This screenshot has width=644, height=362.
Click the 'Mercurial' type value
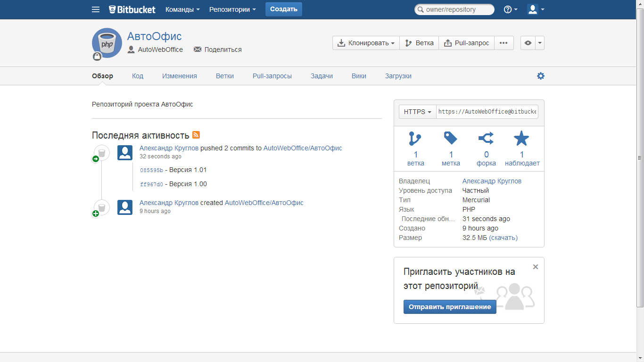(x=476, y=200)
